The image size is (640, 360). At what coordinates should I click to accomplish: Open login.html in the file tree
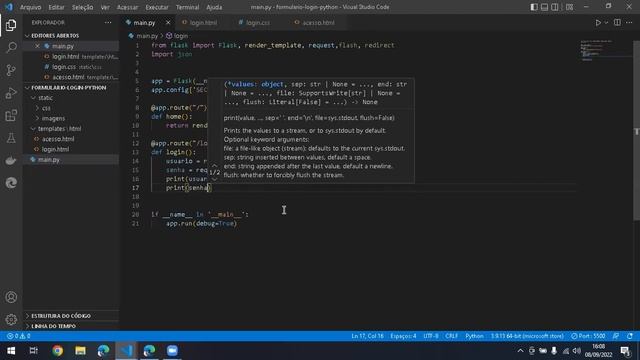[71, 149]
